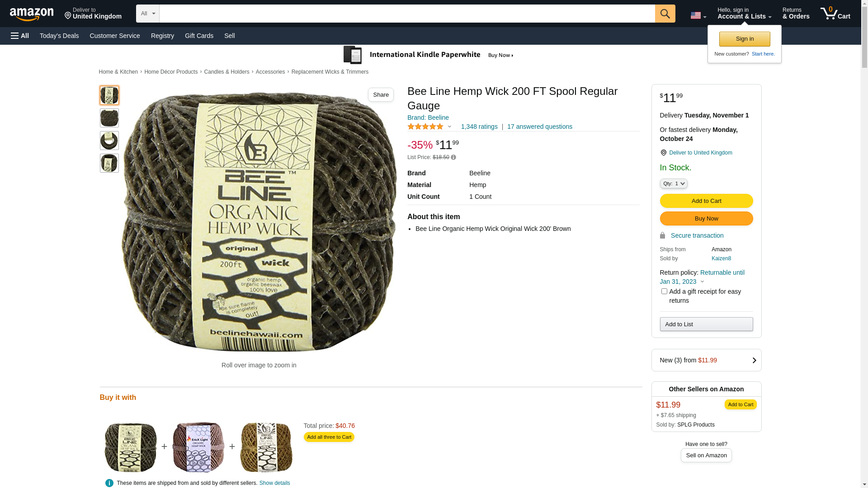Click the New offers chevron arrow
The image size is (868, 488).
754,360
